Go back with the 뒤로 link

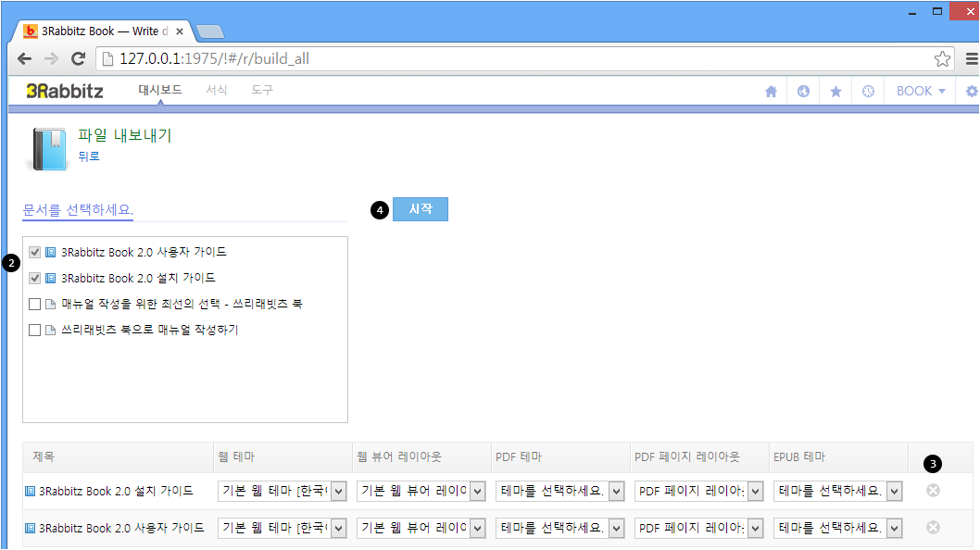[x=89, y=156]
